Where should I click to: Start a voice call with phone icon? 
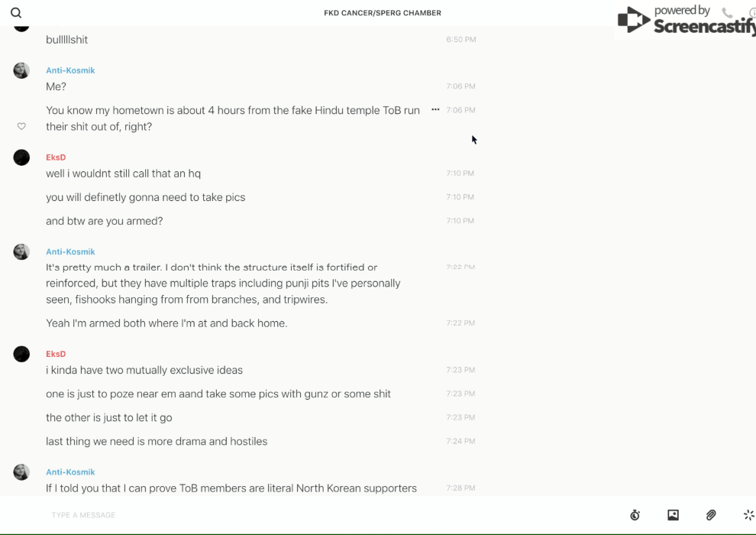coord(727,13)
